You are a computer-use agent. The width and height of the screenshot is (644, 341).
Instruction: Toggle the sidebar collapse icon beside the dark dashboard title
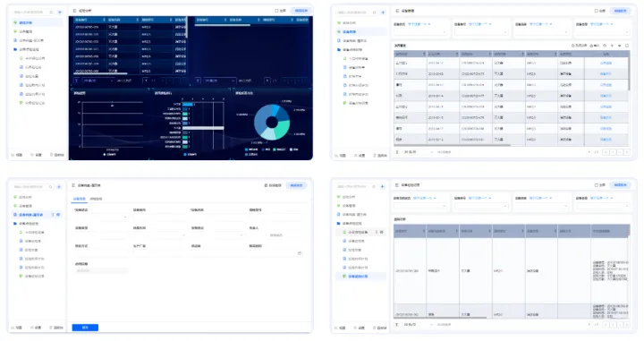coord(74,11)
